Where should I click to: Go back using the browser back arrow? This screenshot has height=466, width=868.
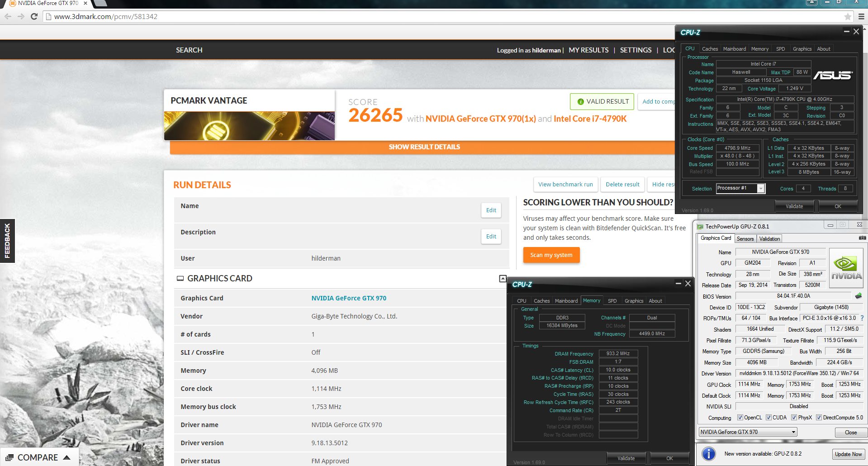point(8,16)
